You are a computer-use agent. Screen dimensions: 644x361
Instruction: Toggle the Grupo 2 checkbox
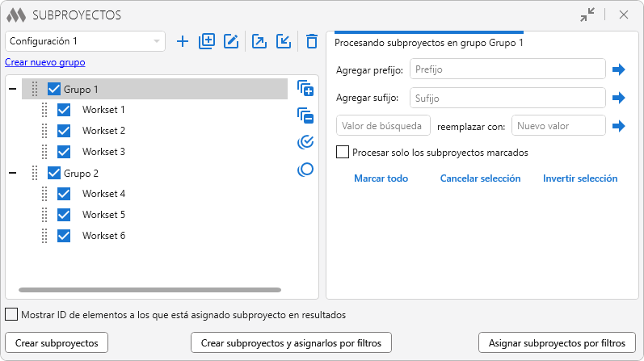pos(54,173)
